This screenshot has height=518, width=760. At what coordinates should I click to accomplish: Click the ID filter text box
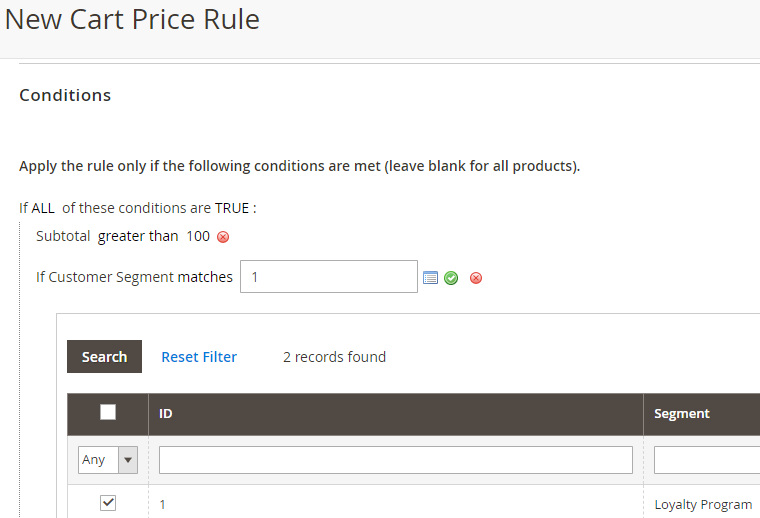(x=395, y=460)
